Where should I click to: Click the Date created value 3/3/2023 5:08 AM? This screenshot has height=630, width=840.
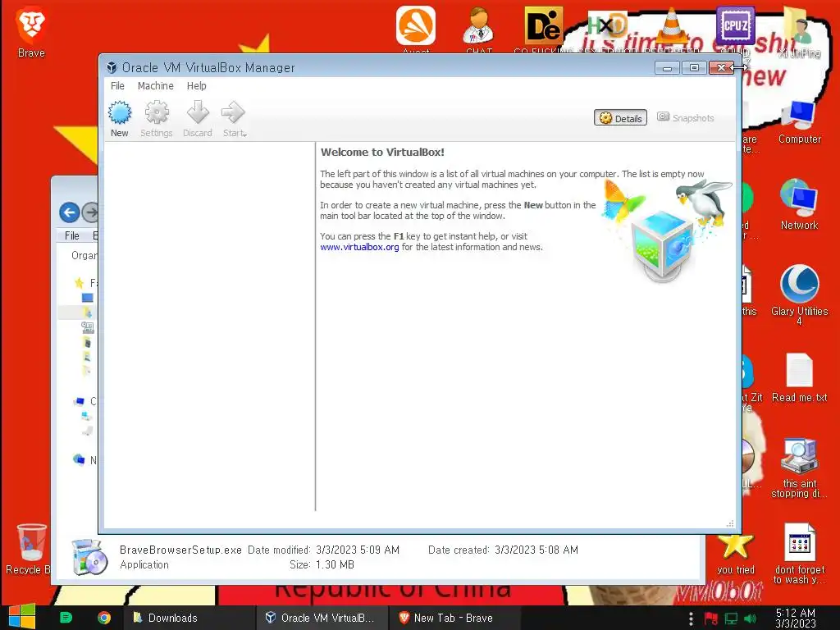tap(536, 550)
